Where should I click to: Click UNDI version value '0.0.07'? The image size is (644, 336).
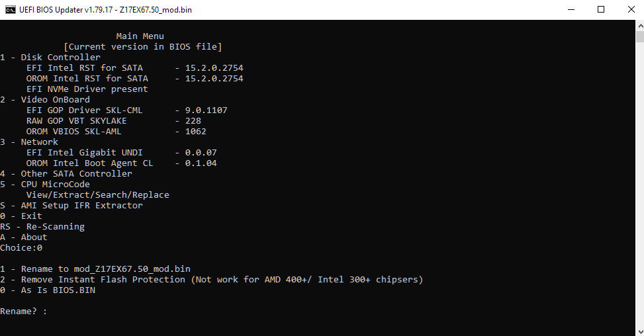(201, 152)
